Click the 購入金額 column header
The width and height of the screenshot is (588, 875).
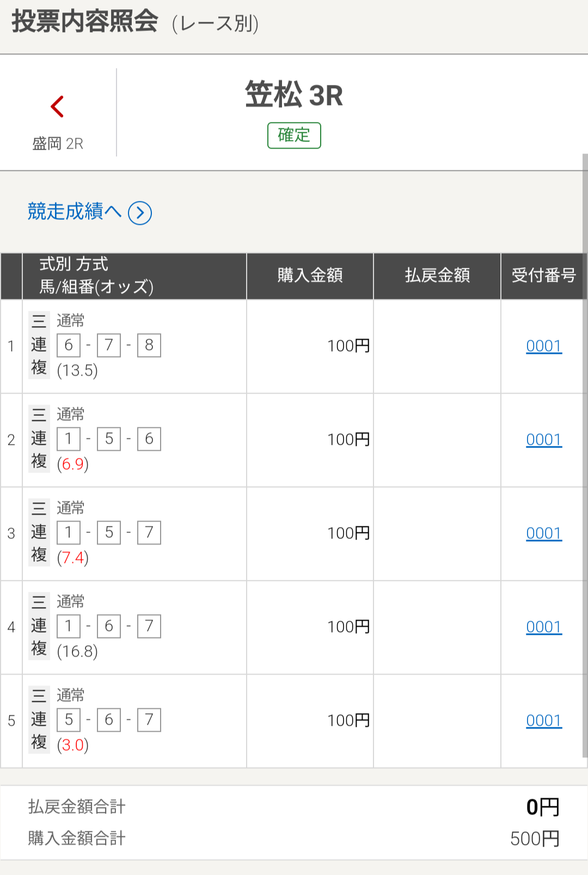pyautogui.click(x=310, y=276)
